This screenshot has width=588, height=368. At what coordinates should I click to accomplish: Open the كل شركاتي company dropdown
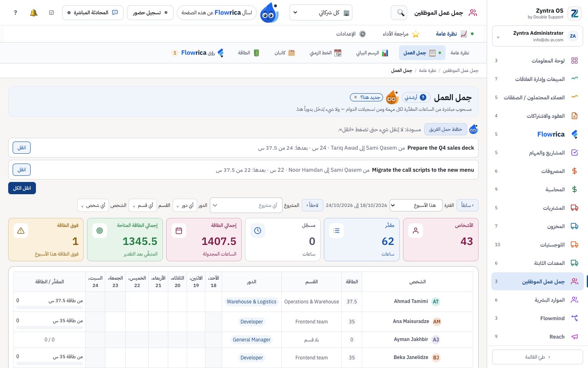pyautogui.click(x=321, y=13)
